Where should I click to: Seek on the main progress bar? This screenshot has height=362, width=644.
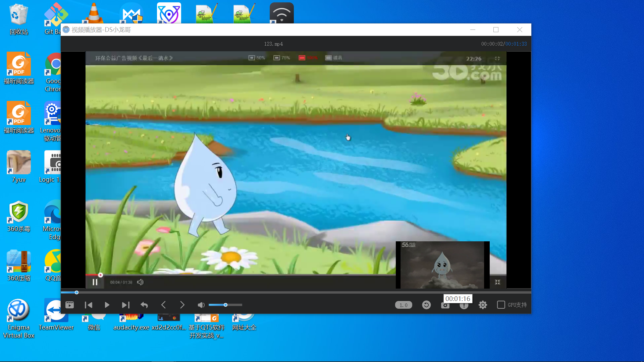click(295, 293)
